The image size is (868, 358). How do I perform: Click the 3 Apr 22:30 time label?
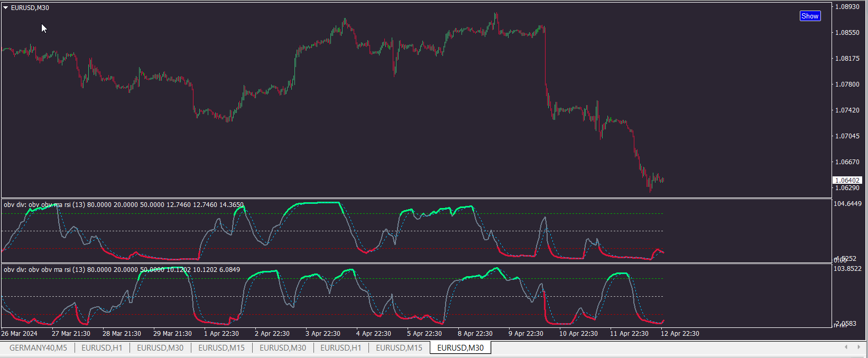pyautogui.click(x=323, y=334)
